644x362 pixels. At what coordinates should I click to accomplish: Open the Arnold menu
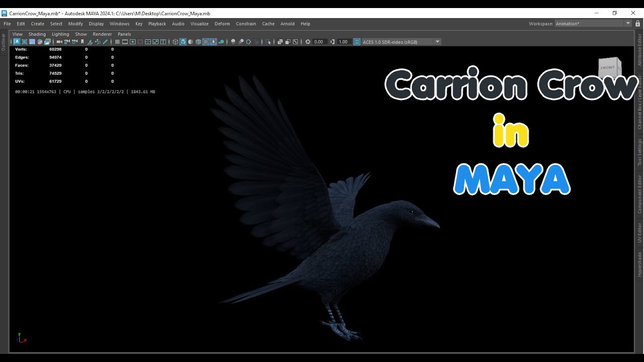click(288, 24)
